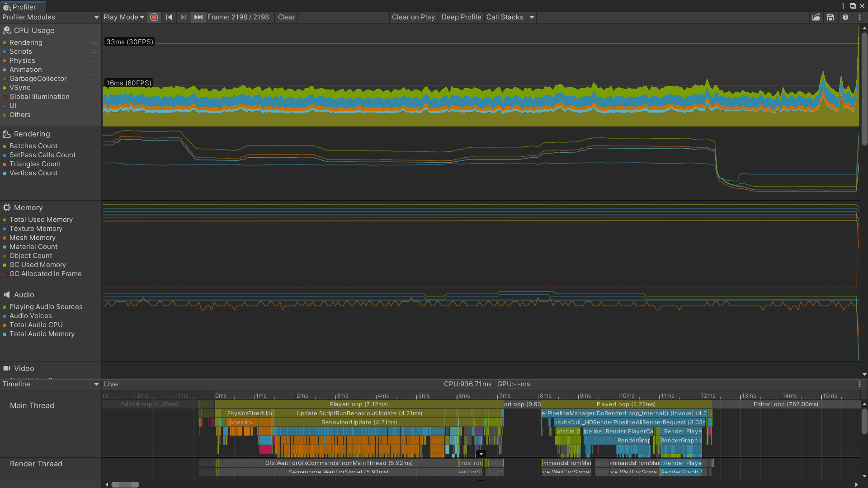Open profiler help documentation icon

845,17
